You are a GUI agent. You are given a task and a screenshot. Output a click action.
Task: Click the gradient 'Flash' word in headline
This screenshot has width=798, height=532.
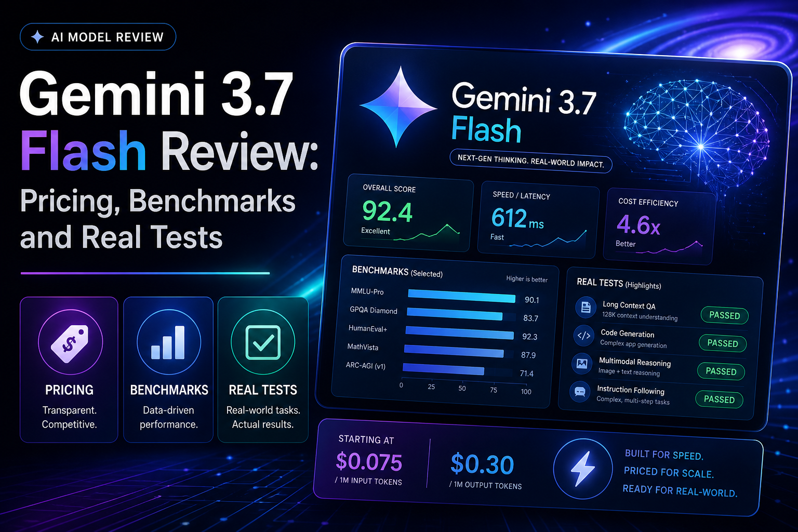83,151
